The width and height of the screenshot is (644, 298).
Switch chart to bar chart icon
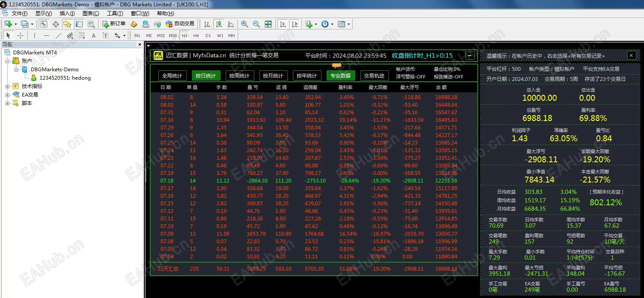[x=207, y=24]
